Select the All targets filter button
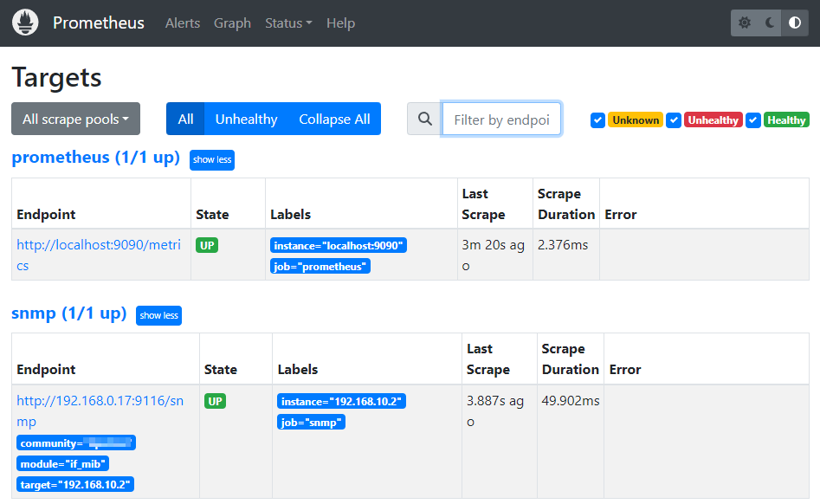This screenshot has height=504, width=820. [185, 119]
